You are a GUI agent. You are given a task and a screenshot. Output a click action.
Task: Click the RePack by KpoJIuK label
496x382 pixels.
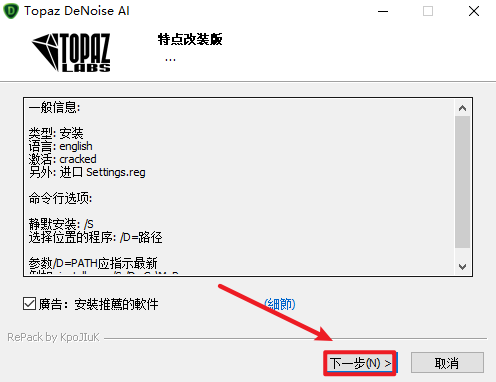[53, 337]
